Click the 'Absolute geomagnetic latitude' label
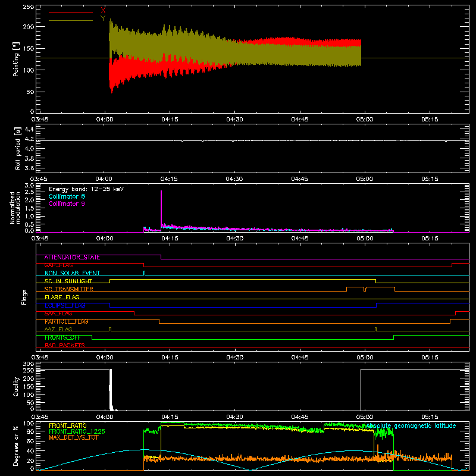The width and height of the screenshot is (476, 476). pyautogui.click(x=411, y=426)
